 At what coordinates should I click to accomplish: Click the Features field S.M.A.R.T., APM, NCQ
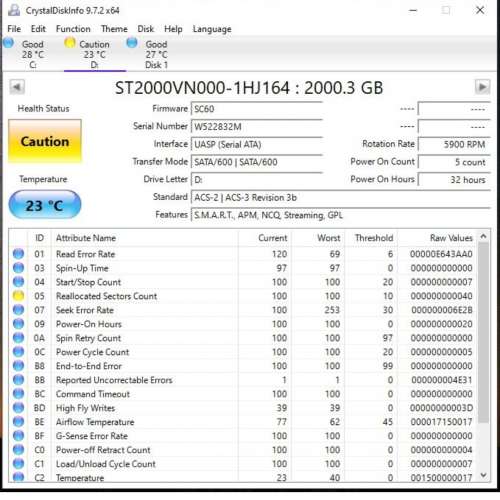click(x=341, y=215)
